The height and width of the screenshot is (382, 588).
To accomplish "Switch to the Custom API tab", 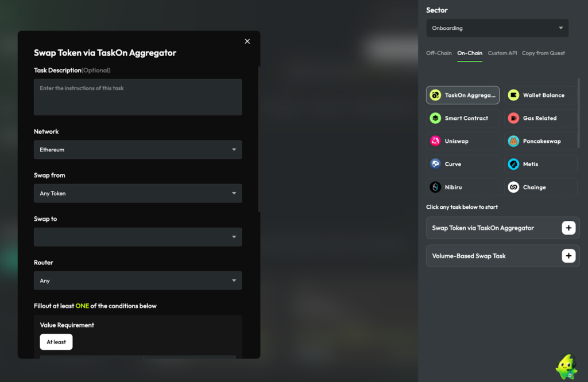I will point(502,53).
